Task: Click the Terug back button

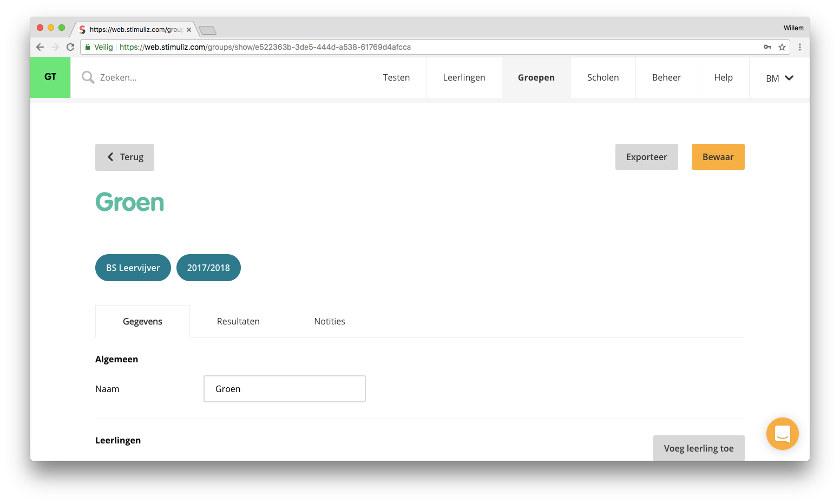Action: [x=124, y=157]
